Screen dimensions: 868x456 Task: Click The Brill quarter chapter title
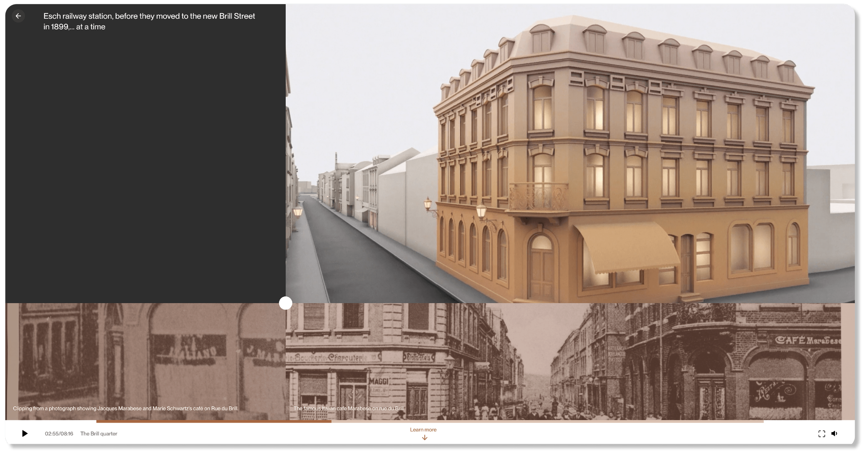(99, 434)
